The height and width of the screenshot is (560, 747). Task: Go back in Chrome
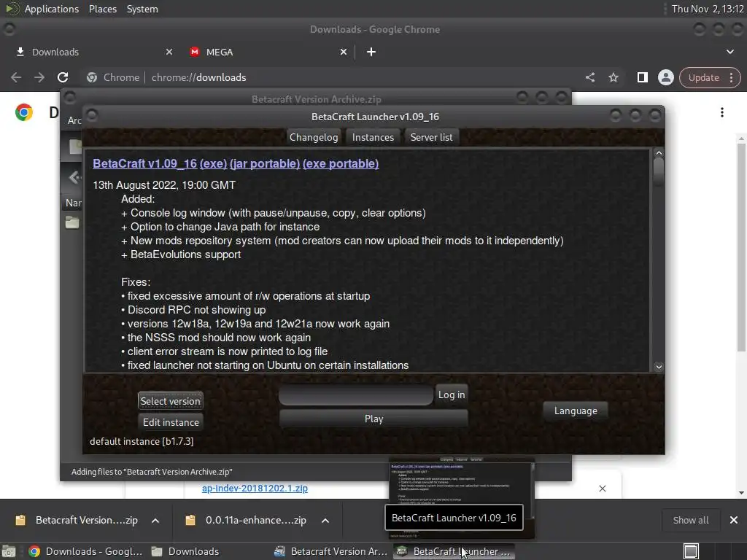click(16, 77)
